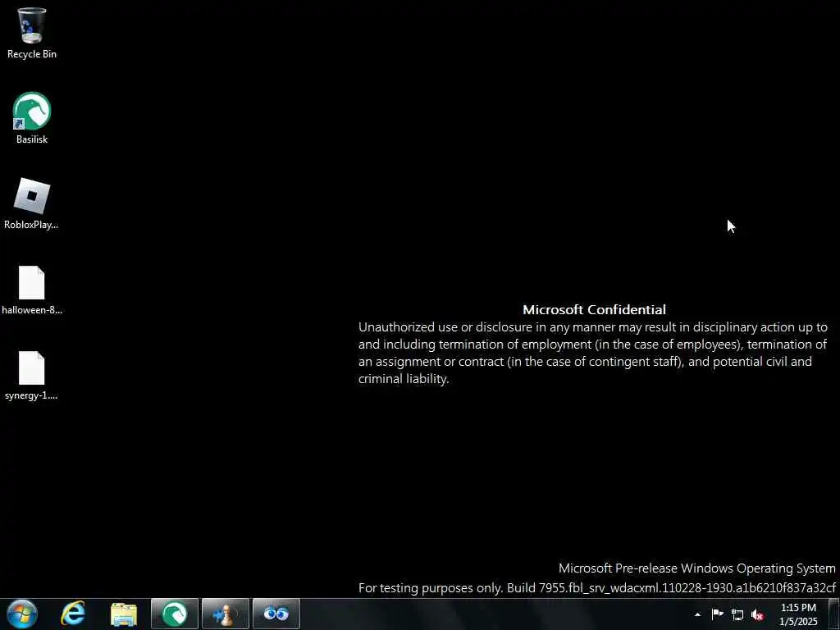This screenshot has height=630, width=840.
Task: Switch to the chess pawn app on taskbar
Action: [226, 614]
